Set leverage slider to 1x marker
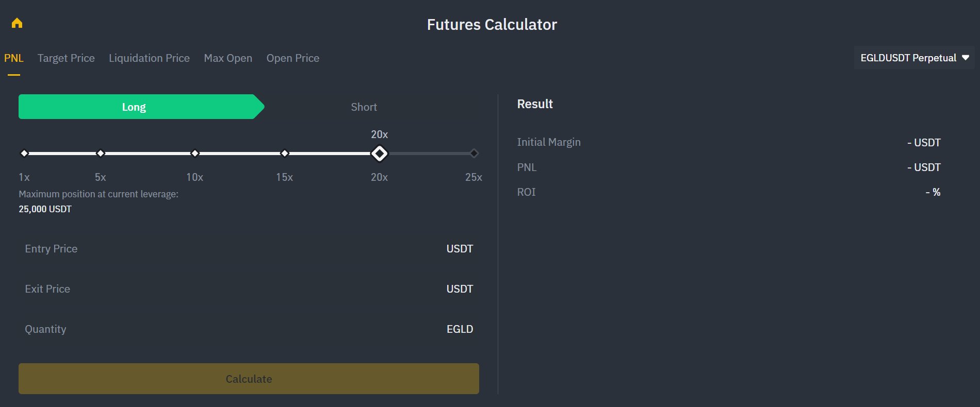 pos(24,153)
